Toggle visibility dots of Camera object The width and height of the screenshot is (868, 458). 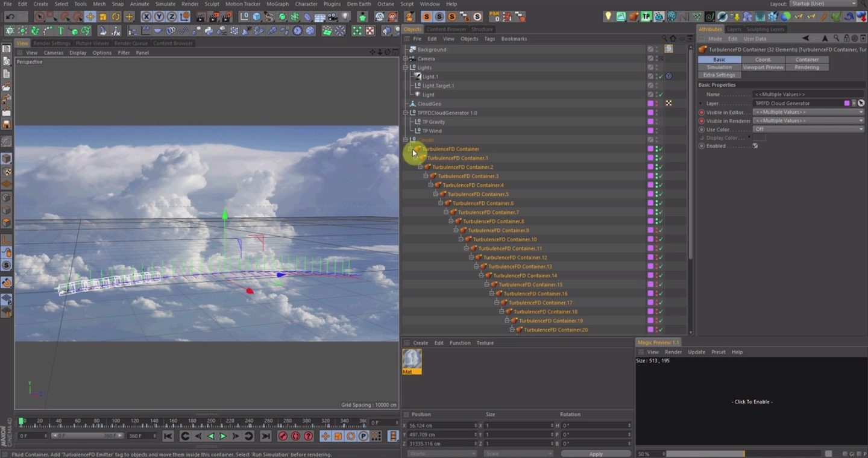point(656,58)
